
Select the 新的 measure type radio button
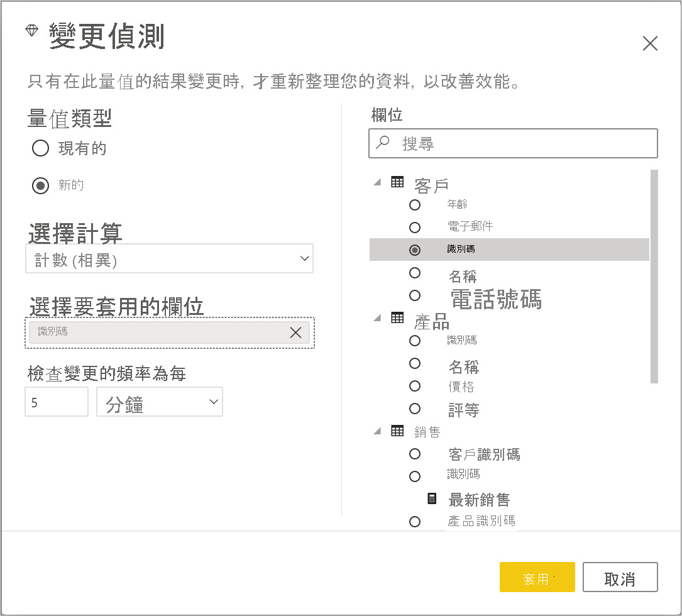click(x=40, y=186)
